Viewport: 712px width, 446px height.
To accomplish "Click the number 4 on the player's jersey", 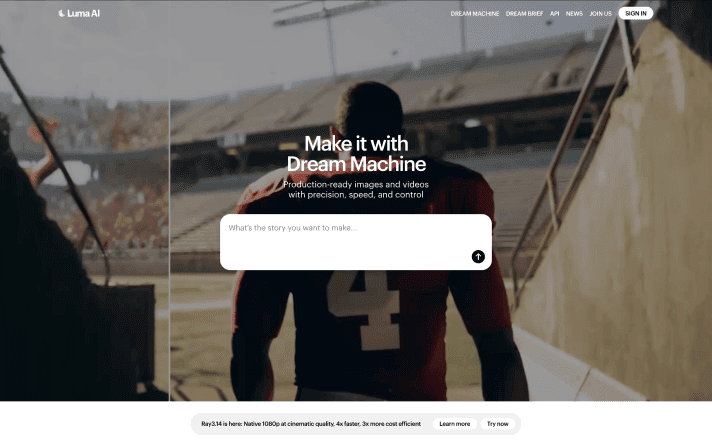I will (x=363, y=309).
